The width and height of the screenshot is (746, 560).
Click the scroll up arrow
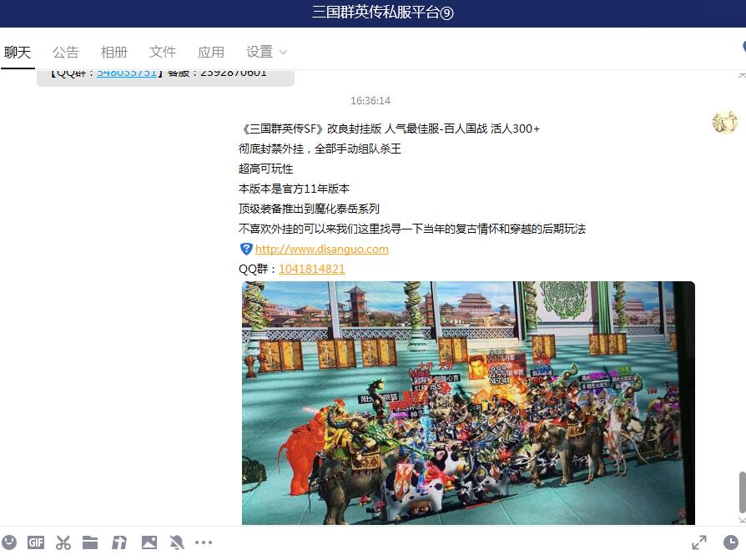pyautogui.click(x=742, y=75)
